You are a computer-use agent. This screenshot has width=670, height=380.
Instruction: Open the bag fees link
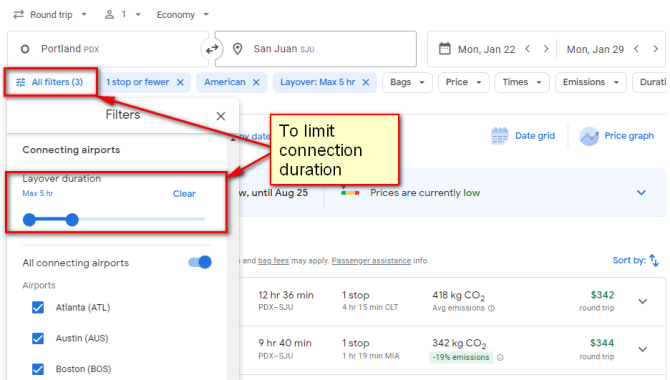[273, 261]
